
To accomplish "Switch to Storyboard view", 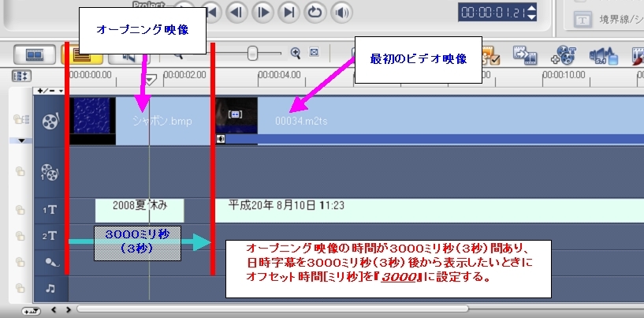I will click(35, 54).
